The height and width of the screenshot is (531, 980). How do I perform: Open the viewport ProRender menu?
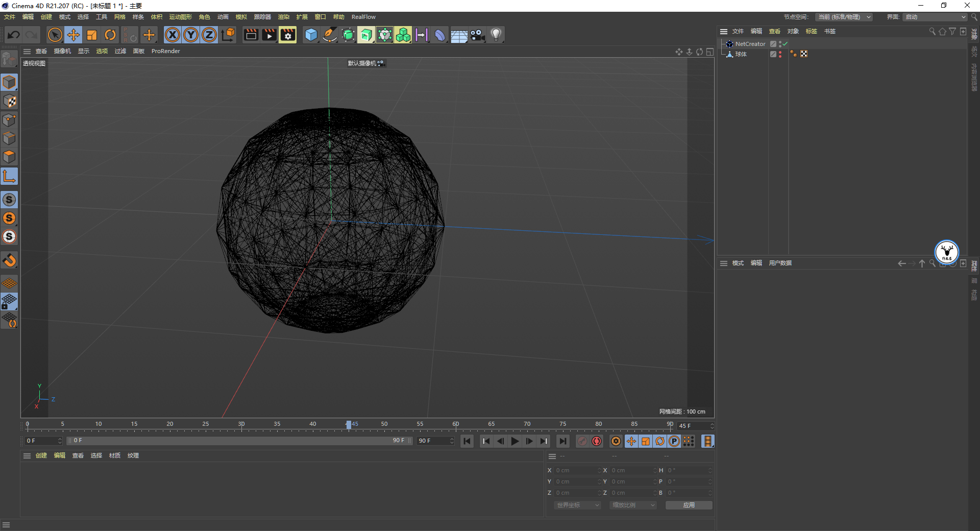click(x=166, y=51)
